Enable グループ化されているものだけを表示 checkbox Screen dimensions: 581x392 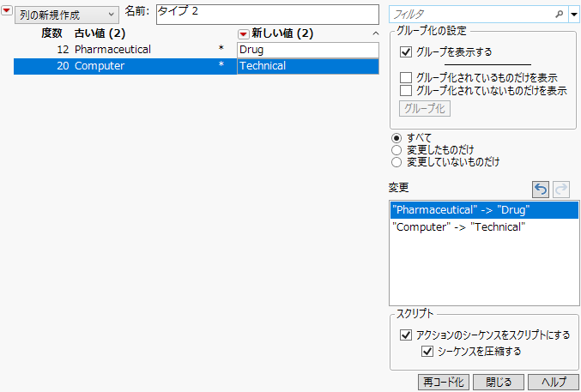point(407,78)
